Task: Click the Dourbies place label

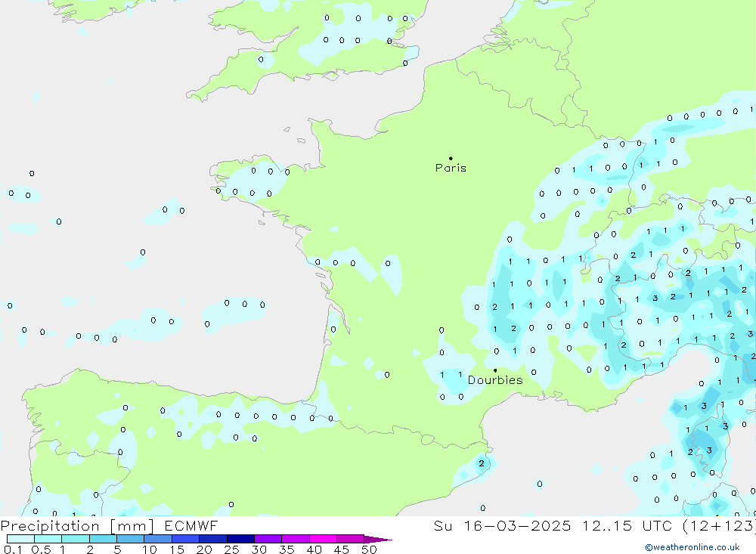Action: 495,380
